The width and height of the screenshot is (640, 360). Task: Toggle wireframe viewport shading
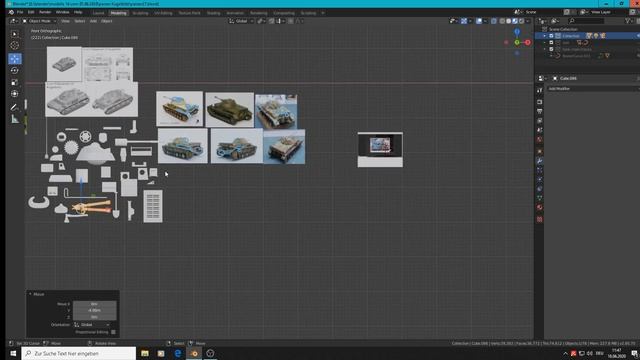502,21
